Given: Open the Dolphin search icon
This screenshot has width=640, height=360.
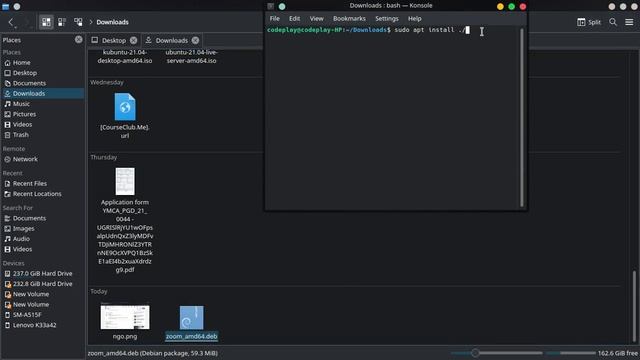Looking at the screenshot, I should [x=613, y=22].
